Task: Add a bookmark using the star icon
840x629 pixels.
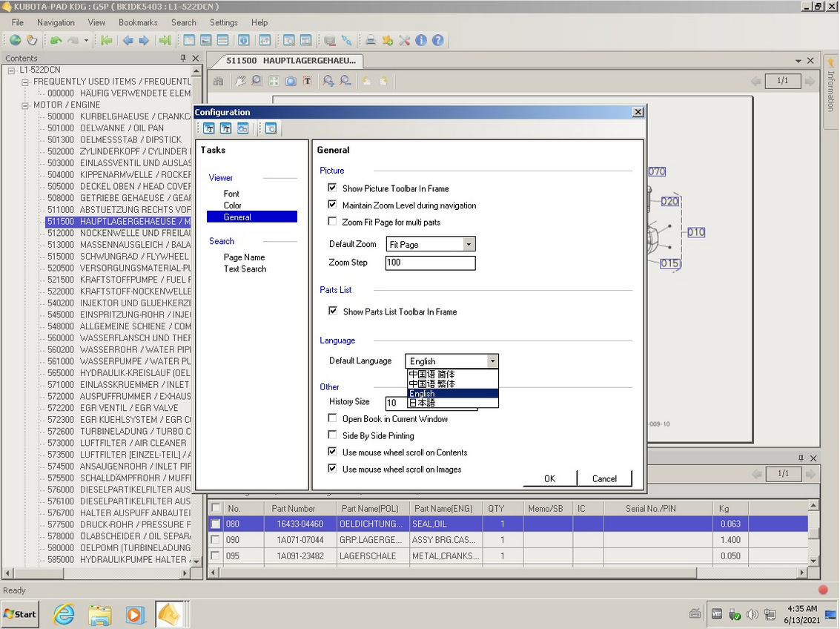Action: [x=387, y=40]
